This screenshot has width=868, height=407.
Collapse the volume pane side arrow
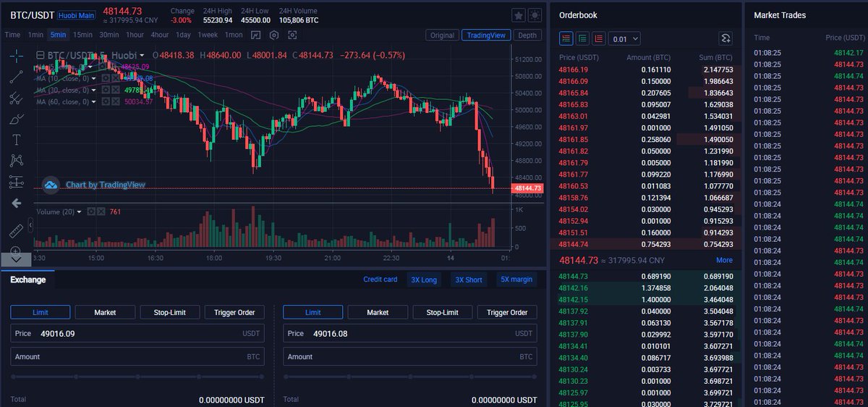(x=30, y=225)
